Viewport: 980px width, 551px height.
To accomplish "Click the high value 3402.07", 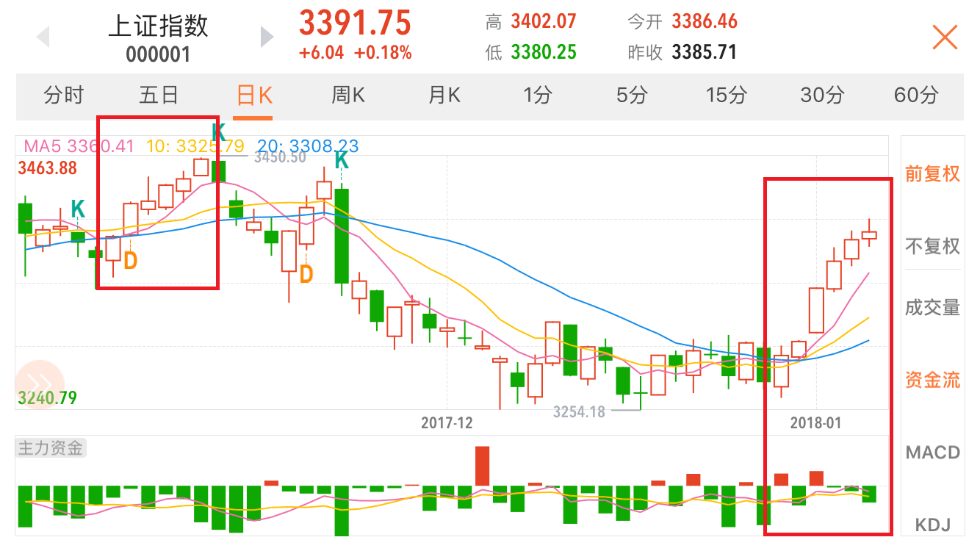I will pos(544,21).
